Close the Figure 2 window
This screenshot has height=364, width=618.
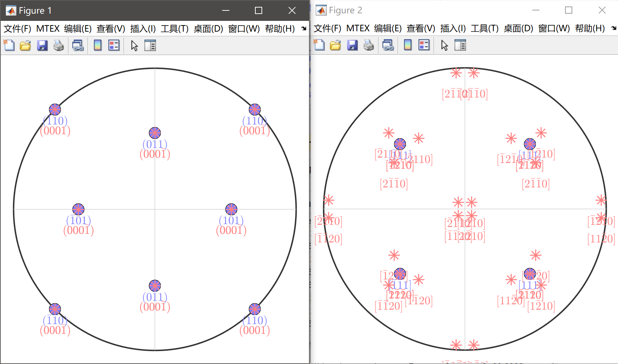point(602,10)
